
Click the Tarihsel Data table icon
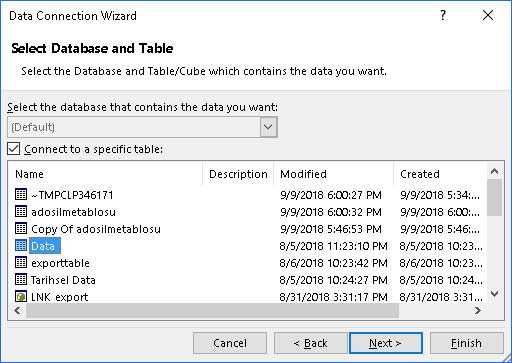[21, 279]
